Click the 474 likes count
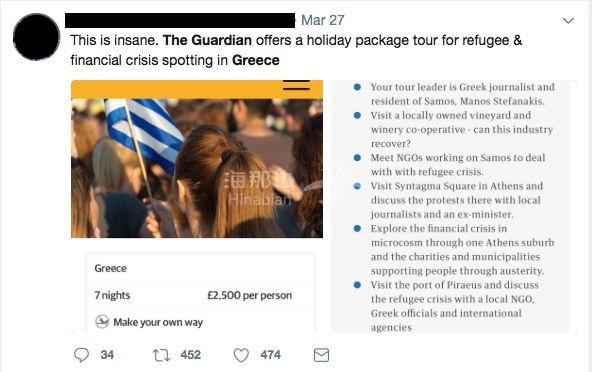The image size is (592, 372). [x=270, y=355]
